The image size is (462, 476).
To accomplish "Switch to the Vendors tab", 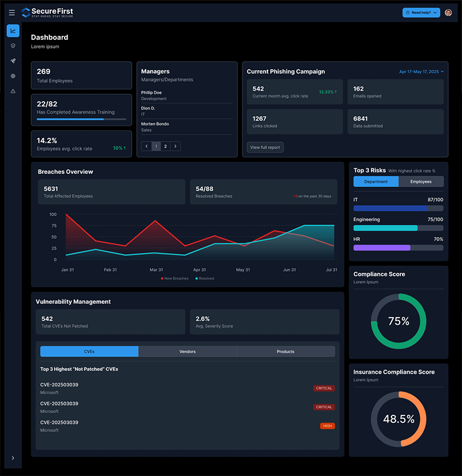I will pyautogui.click(x=188, y=351).
